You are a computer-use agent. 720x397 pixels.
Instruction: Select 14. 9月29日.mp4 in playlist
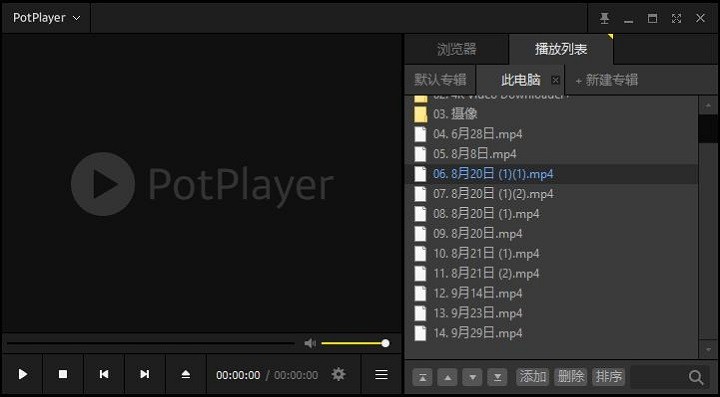pyautogui.click(x=551, y=333)
